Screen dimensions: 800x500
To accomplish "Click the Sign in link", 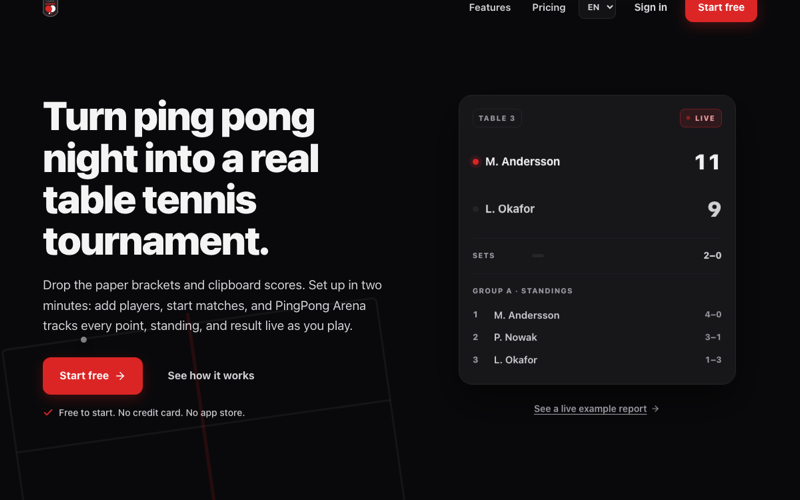I will [651, 7].
